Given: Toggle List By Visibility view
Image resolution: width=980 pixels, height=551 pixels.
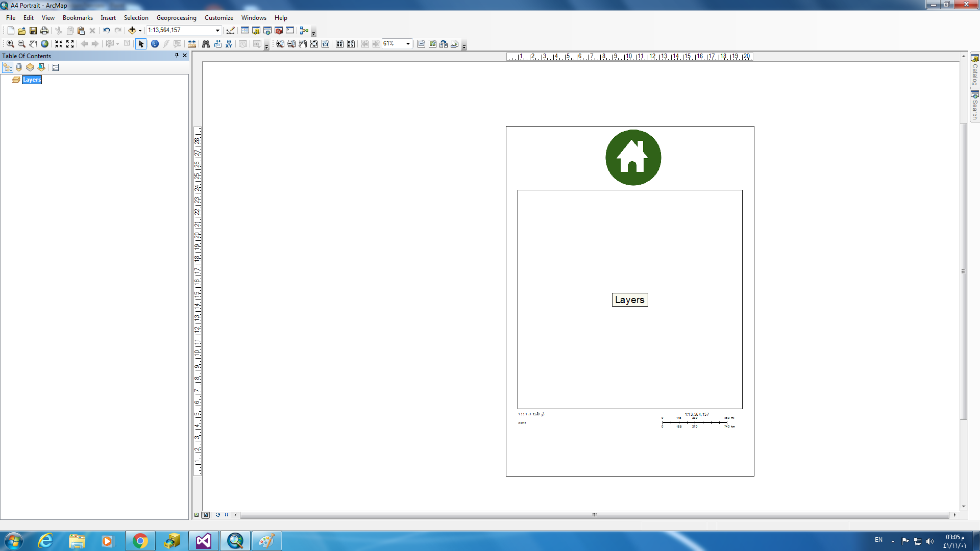Looking at the screenshot, I should pos(30,67).
